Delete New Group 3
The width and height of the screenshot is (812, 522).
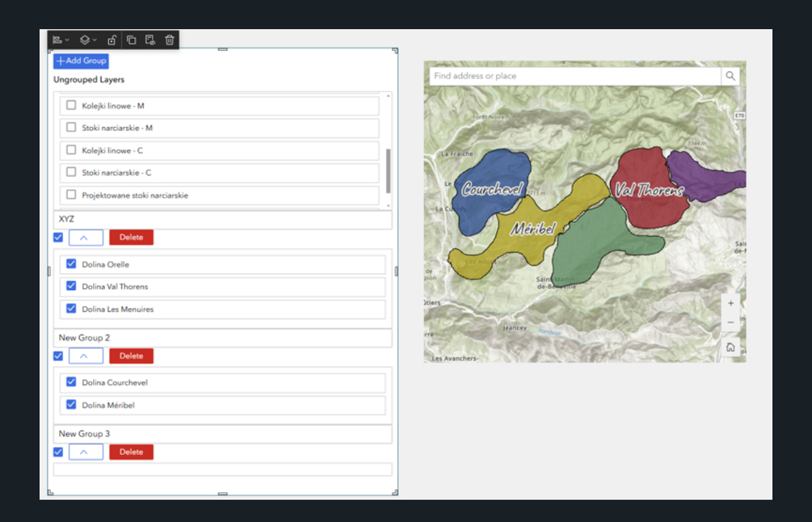[x=131, y=452]
